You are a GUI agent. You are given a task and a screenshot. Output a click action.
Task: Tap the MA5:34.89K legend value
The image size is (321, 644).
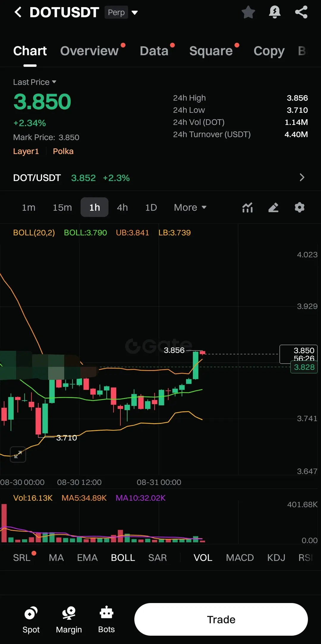[84, 498]
